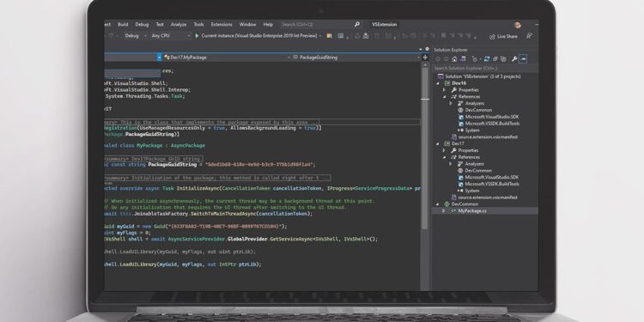Screen dimensions: 644x322
Task: Open the Extensions menu
Action: click(x=222, y=25)
